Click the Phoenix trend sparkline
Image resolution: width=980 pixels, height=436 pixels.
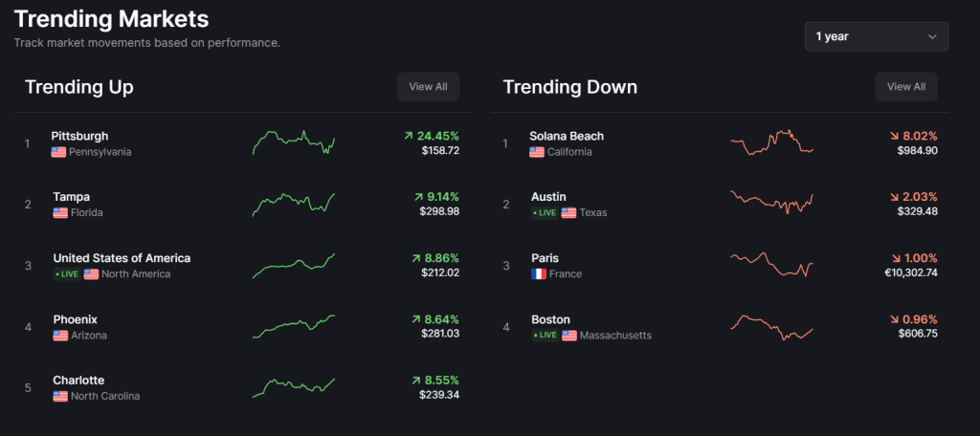294,326
